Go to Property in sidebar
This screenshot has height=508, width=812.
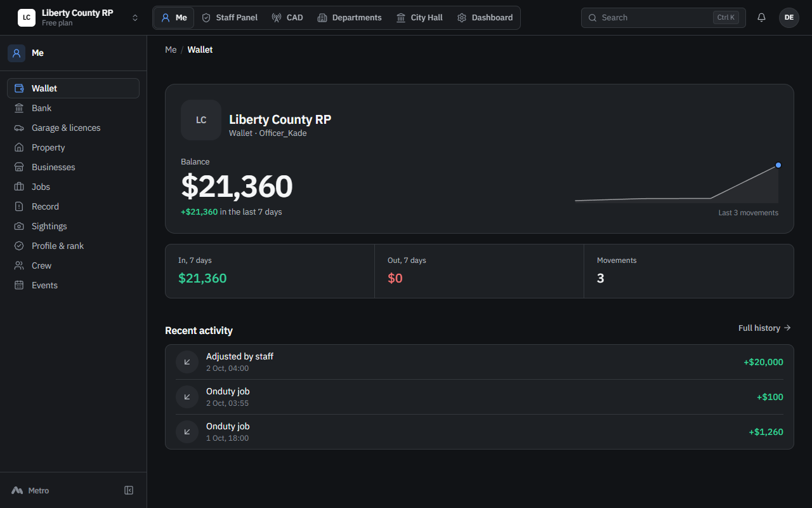click(x=73, y=147)
